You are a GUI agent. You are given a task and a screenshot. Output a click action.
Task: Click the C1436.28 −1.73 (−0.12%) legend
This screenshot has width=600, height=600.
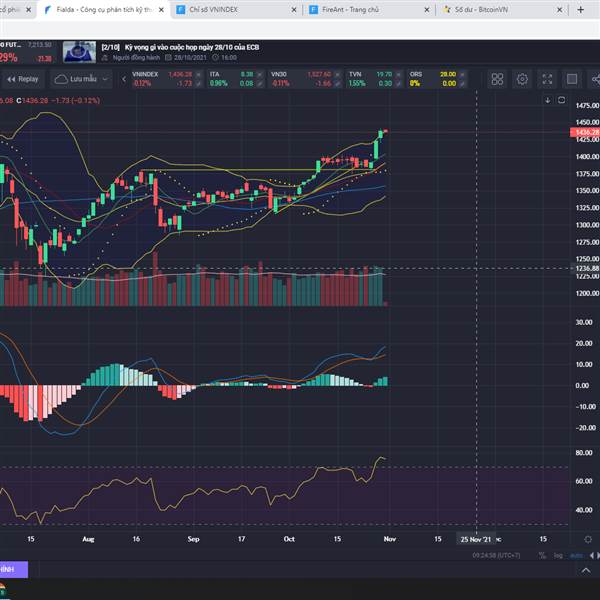pyautogui.click(x=58, y=101)
